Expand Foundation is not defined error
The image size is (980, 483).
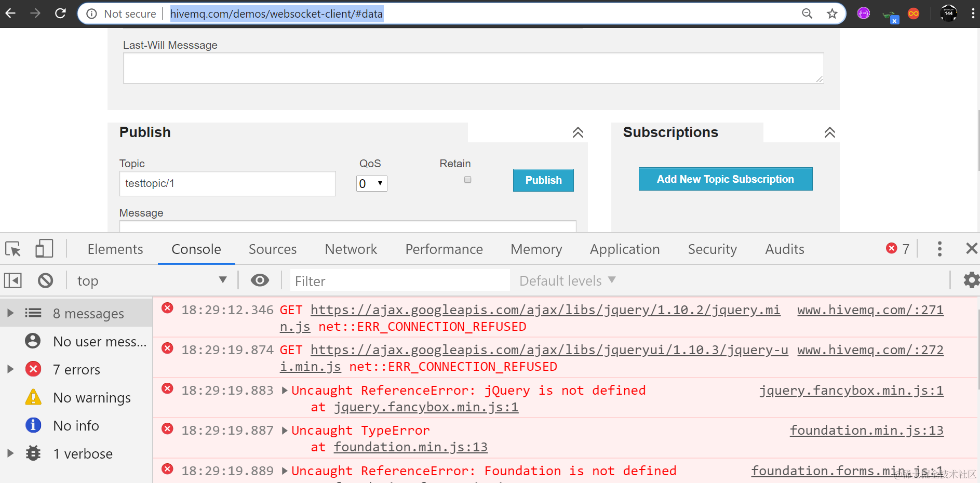(x=285, y=471)
